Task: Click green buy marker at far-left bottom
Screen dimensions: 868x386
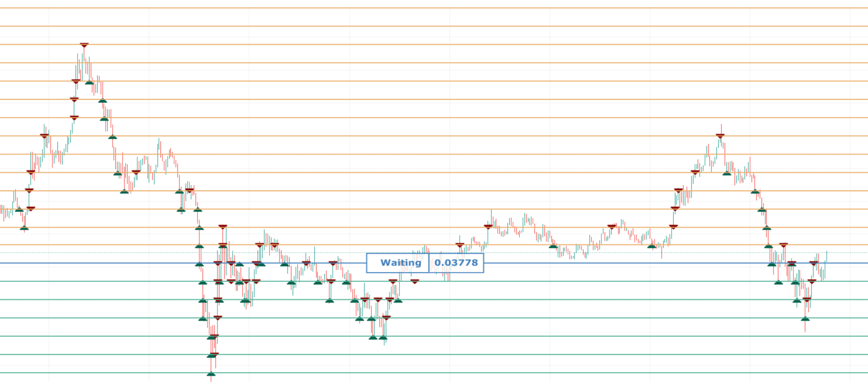Action: (24, 228)
